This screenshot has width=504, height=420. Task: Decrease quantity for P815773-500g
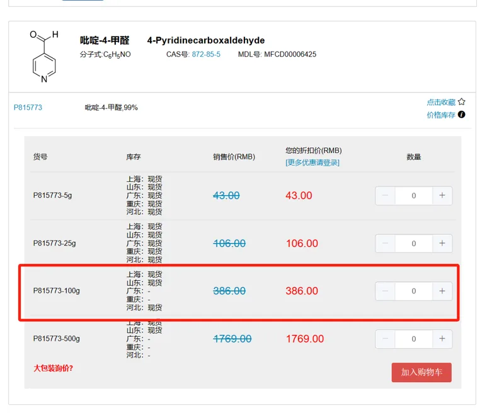pos(385,339)
